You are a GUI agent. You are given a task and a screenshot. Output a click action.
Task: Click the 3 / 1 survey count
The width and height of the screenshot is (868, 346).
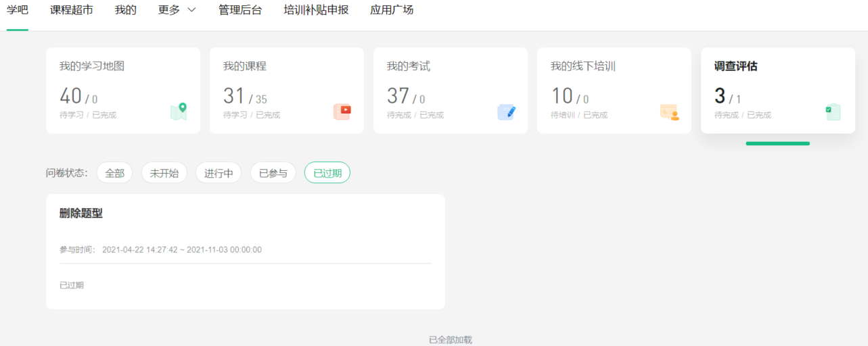click(728, 96)
